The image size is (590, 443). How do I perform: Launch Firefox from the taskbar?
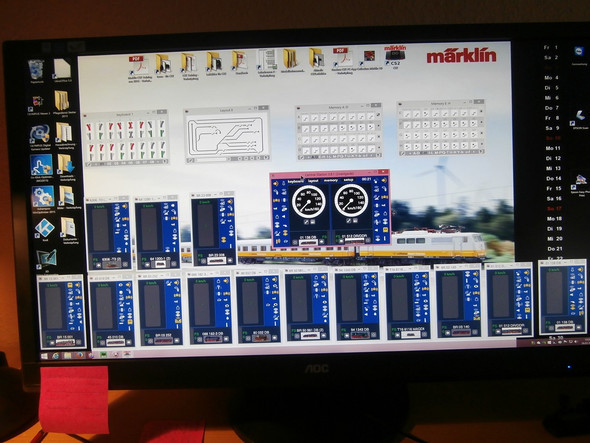(x=80, y=355)
